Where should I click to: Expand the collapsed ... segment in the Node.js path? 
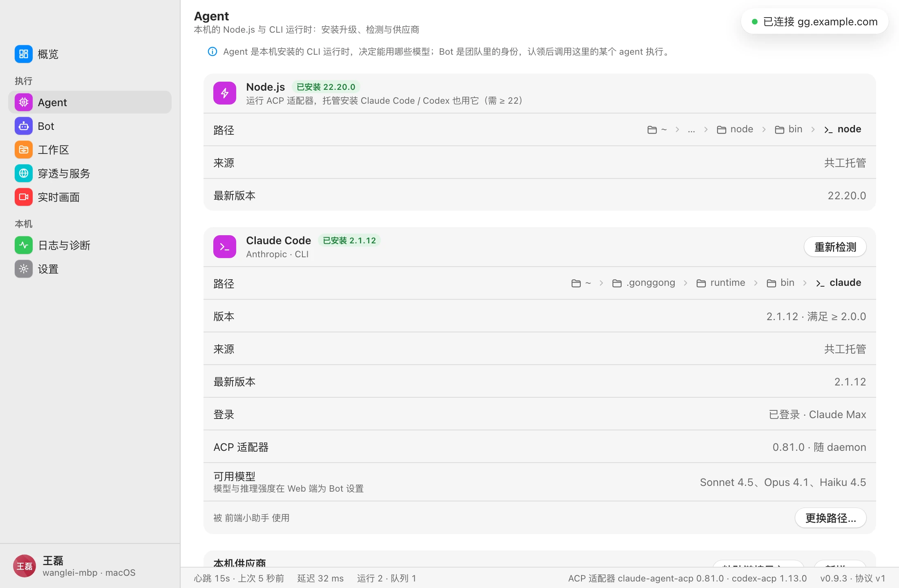[691, 129]
